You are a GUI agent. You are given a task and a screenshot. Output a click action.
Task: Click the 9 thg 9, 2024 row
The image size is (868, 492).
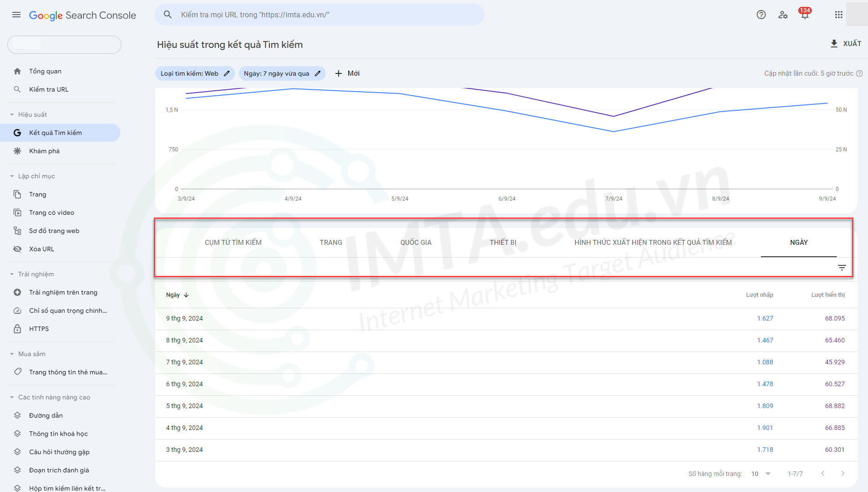click(506, 318)
